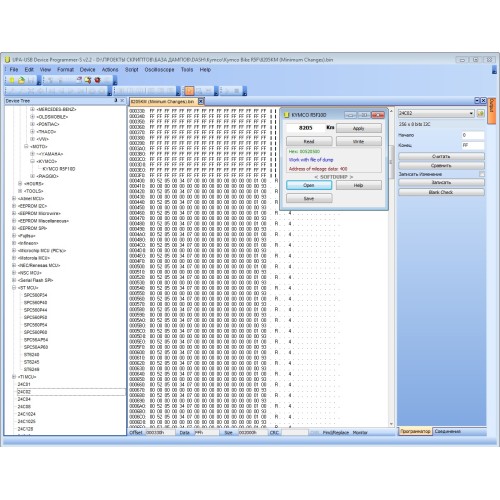Select KYMCO RSF100 in device tree
Screen dimensions: 500x500
59,169
